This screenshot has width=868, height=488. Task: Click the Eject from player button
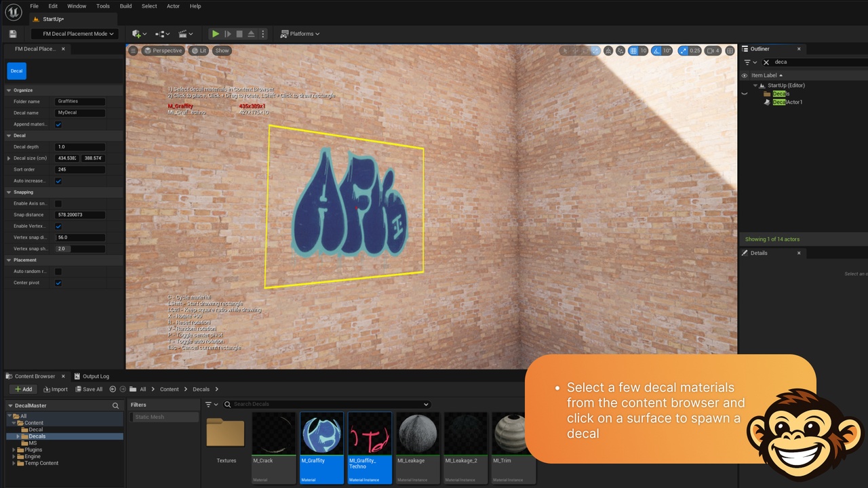coord(251,34)
